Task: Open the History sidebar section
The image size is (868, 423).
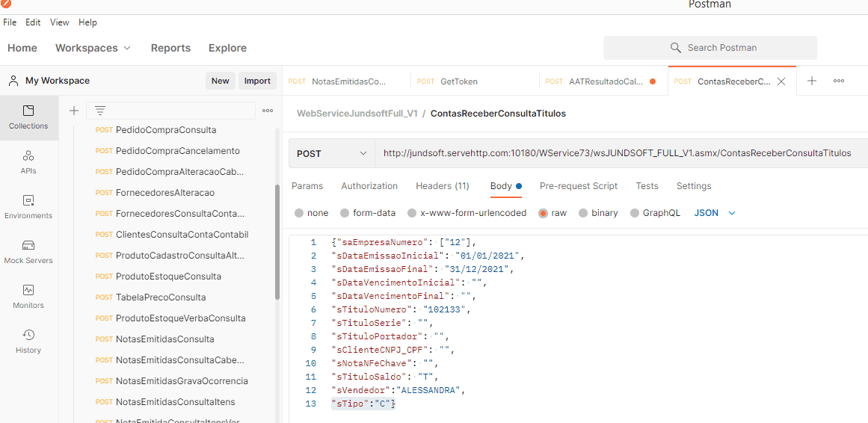Action: [x=28, y=342]
